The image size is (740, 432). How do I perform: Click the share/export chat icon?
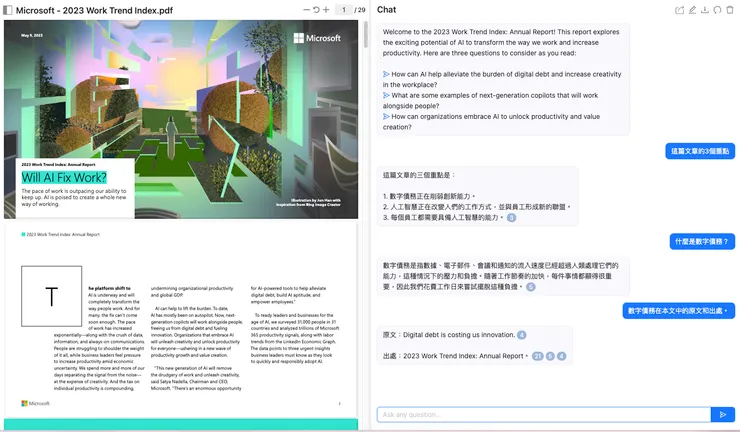click(680, 10)
